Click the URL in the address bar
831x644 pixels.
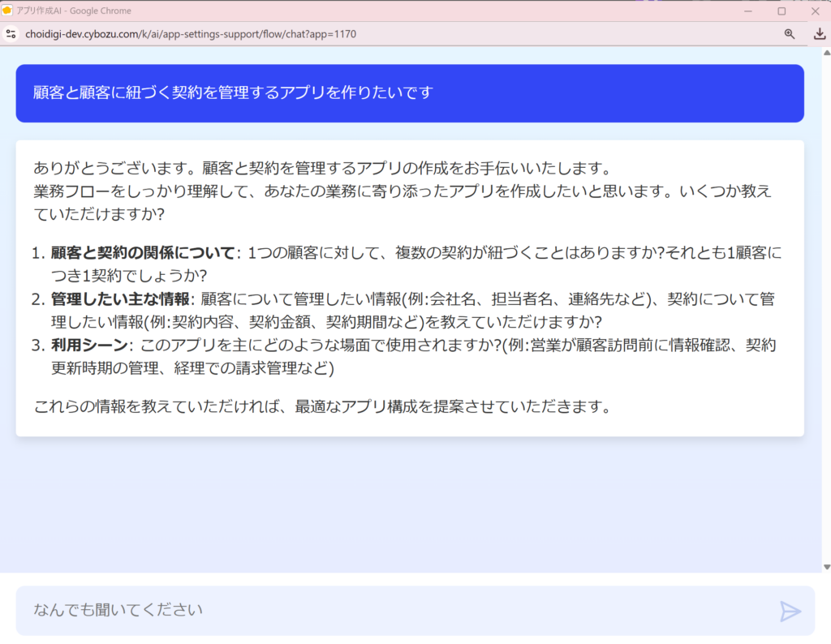point(191,34)
